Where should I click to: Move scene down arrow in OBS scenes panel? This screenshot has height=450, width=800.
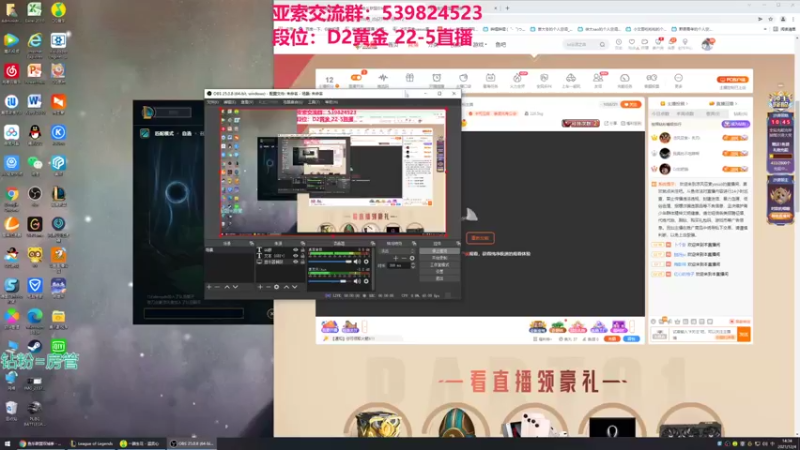pos(235,287)
